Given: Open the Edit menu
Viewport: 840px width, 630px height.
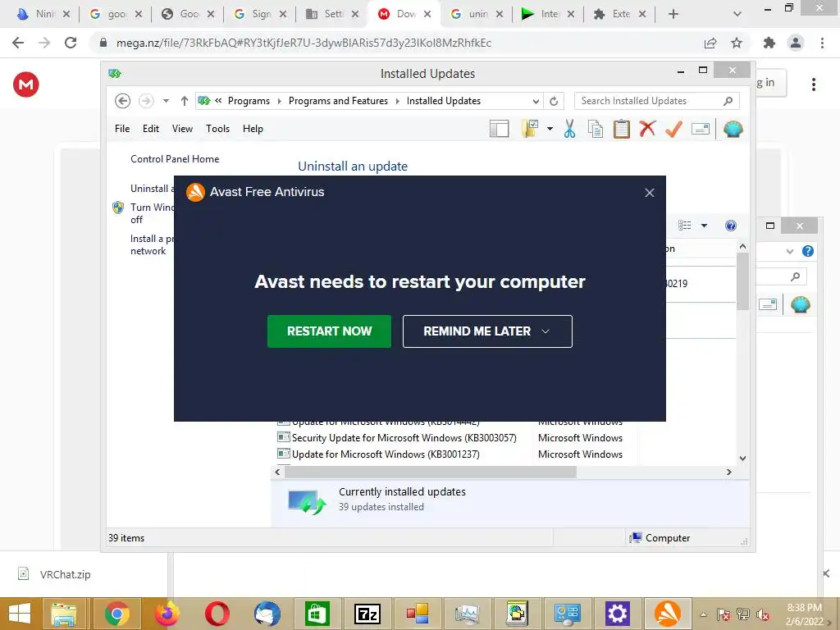Looking at the screenshot, I should coord(151,129).
